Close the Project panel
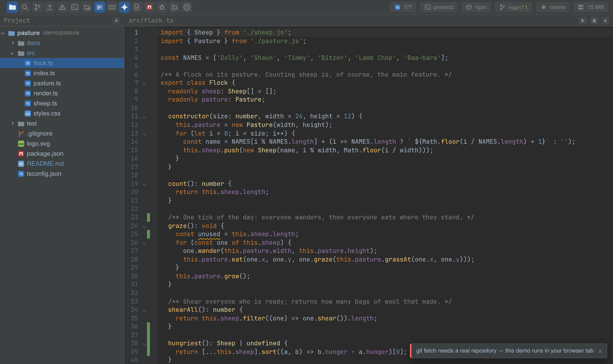Viewport: 613px width, 364px height. coord(116,21)
